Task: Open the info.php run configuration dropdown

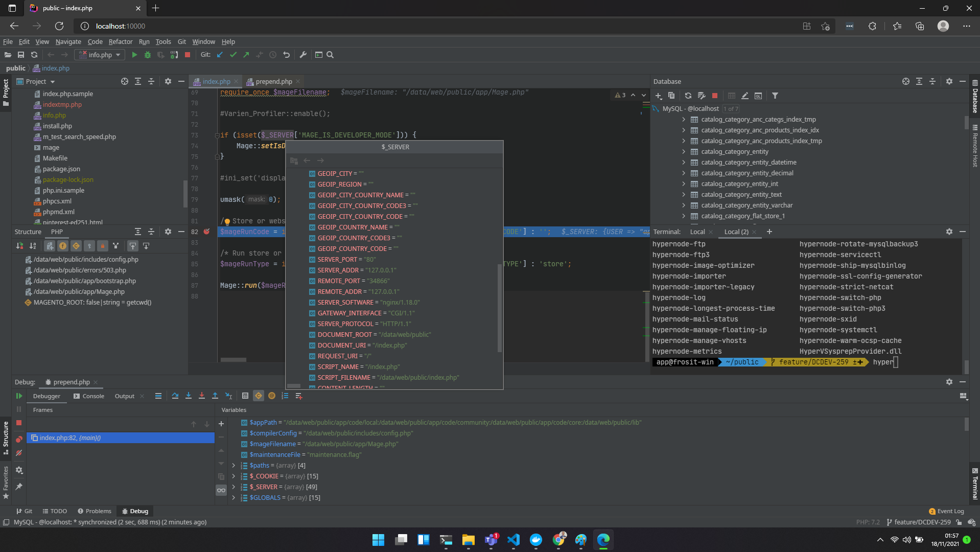Action: 100,55
